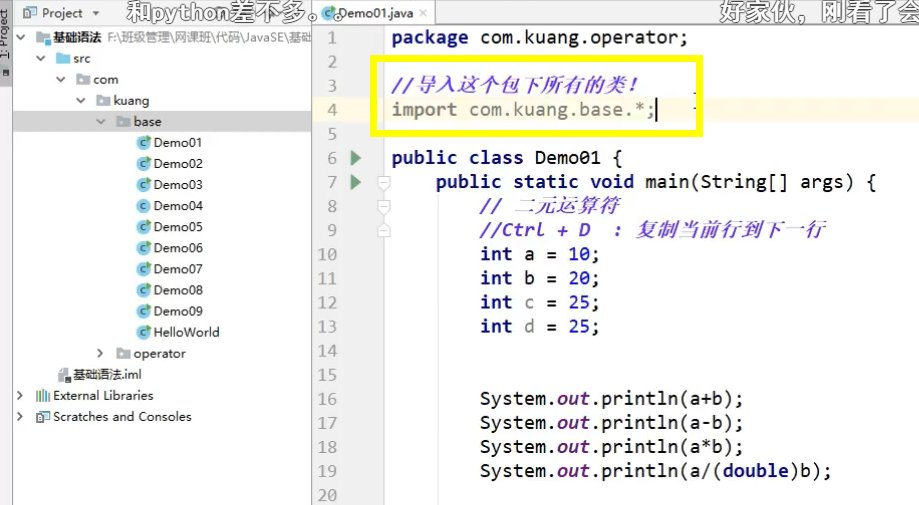Open Demo08 class file
Viewport: 919px width, 505px height.
[x=178, y=290]
